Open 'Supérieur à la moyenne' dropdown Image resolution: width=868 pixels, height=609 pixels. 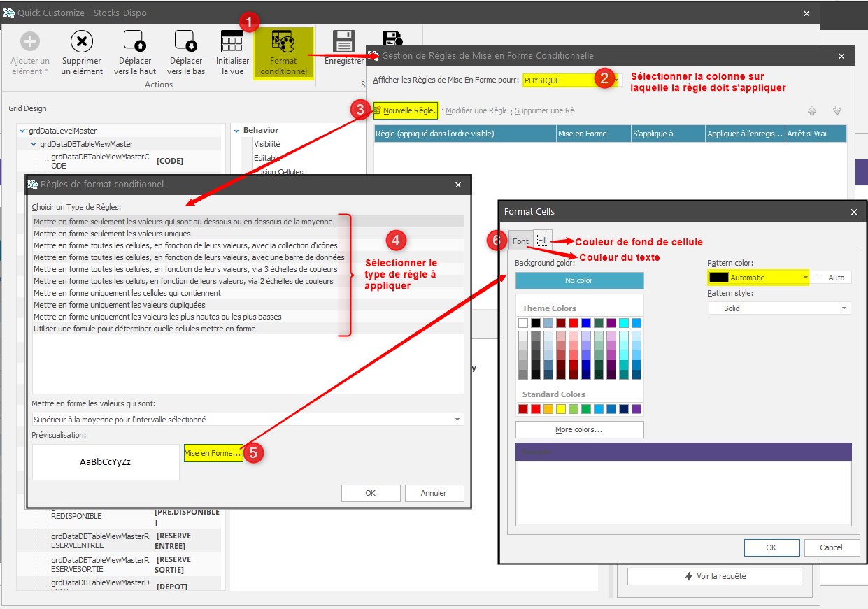pos(457,420)
